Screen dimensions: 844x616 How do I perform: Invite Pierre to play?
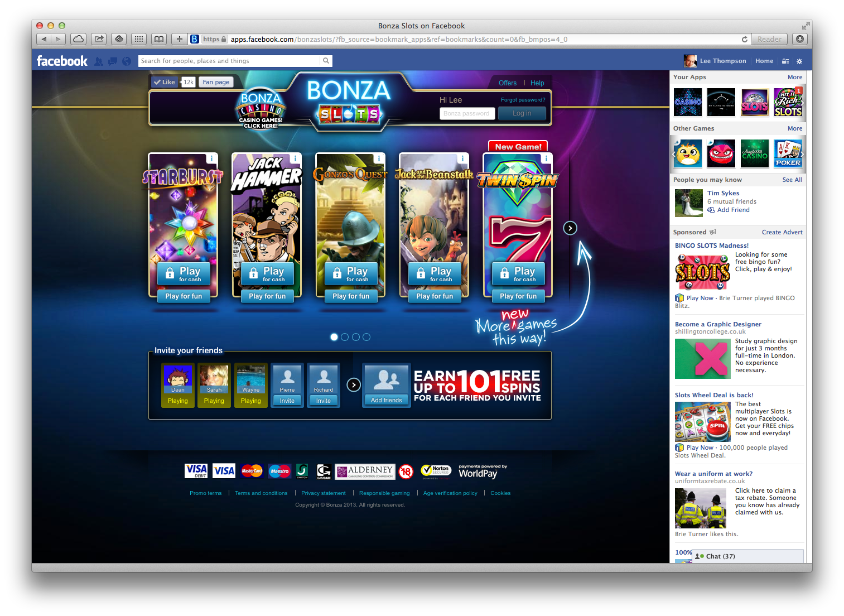point(287,401)
